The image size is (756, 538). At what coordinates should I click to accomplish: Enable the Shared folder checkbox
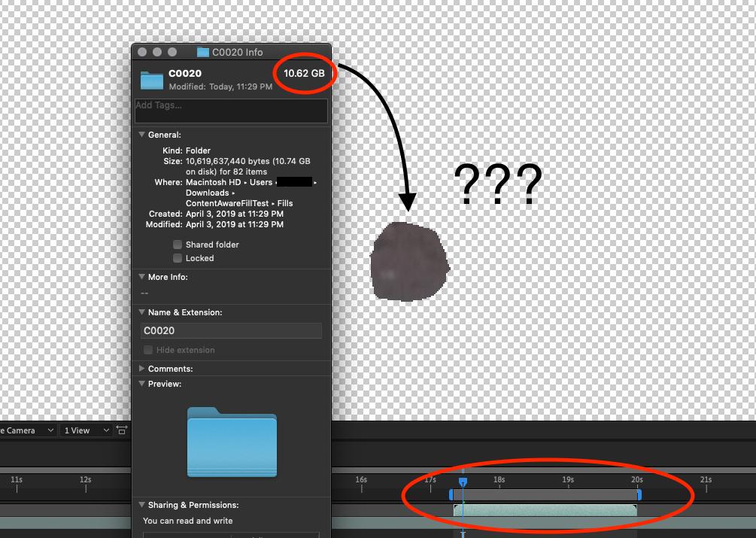[x=178, y=245]
